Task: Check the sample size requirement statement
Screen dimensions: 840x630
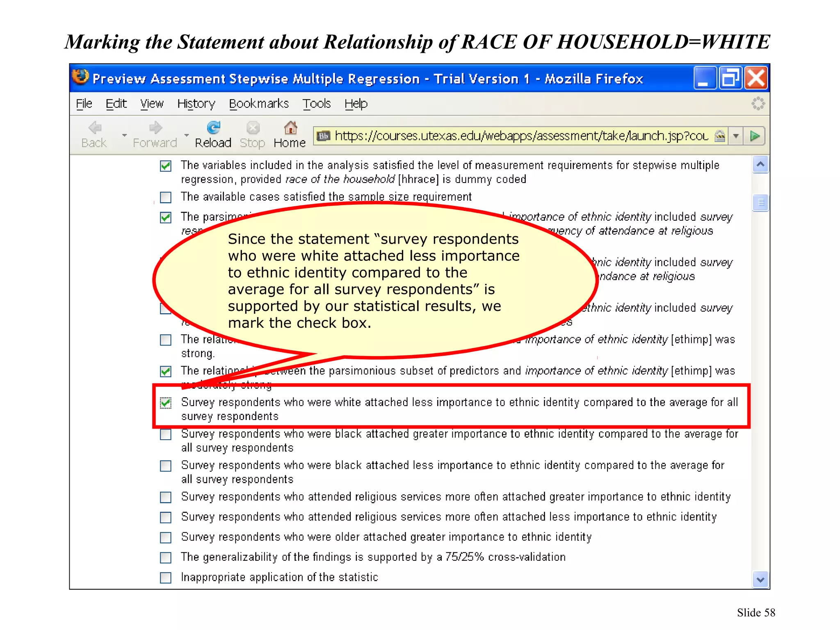Action: 166,197
